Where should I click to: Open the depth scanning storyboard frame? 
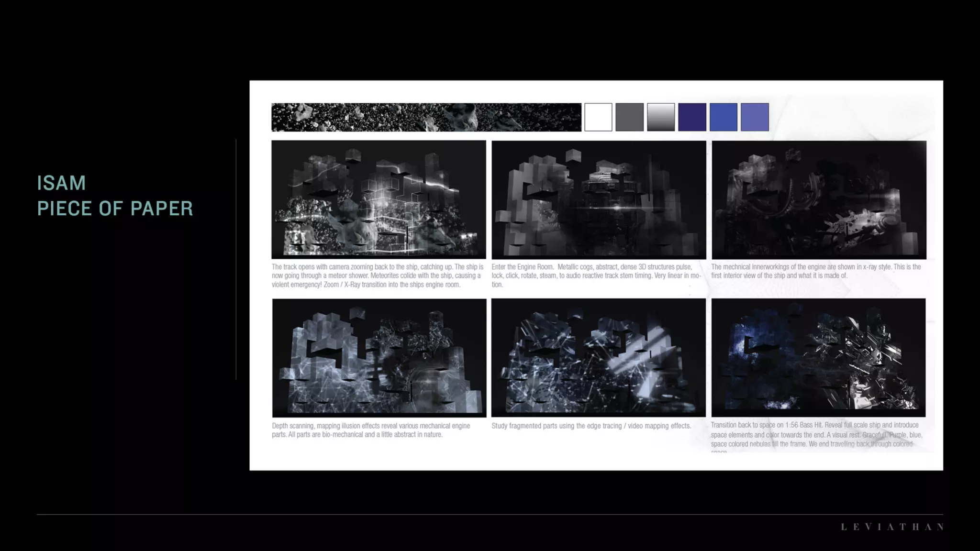pyautogui.click(x=379, y=358)
